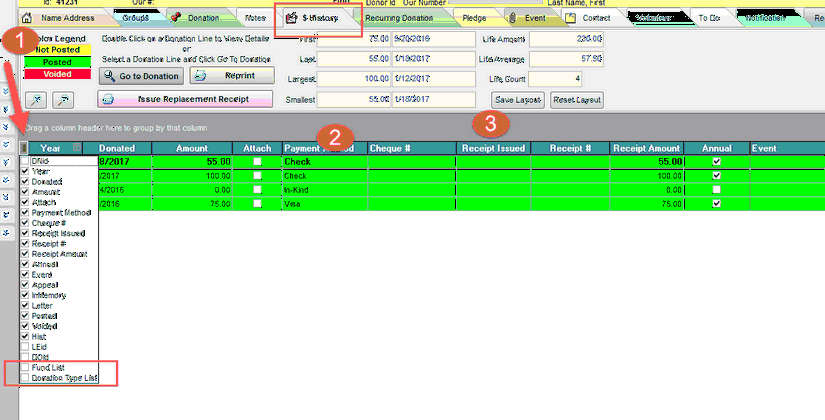
Task: Click the Life Count field showing 4
Action: pos(555,79)
